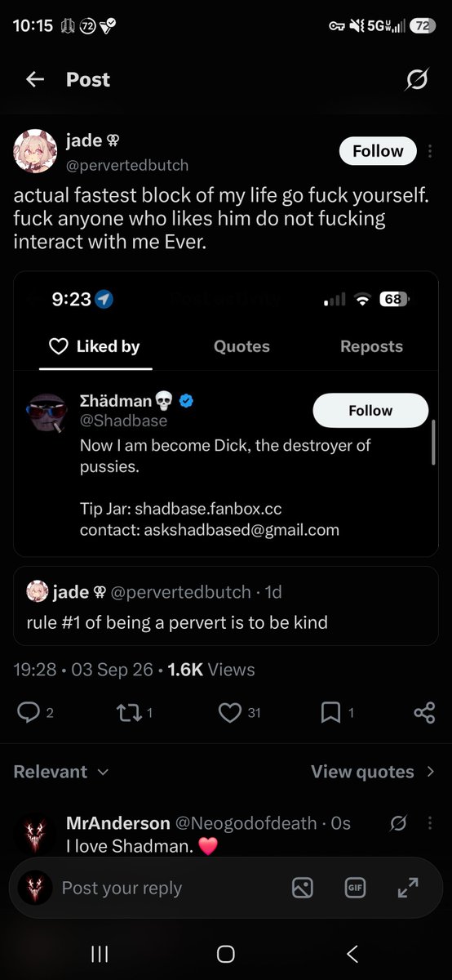Open the Grok icon in the header
452x980 pixels.
click(417, 79)
